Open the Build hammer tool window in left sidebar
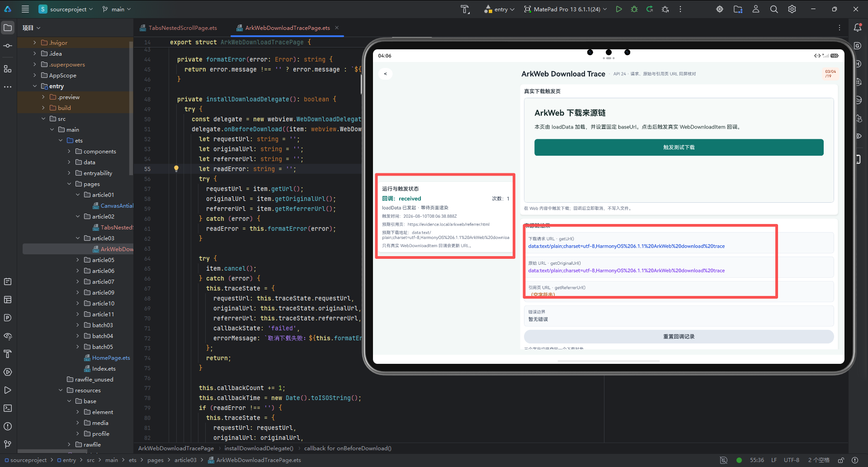Screen dimensions: 868x467 (x=8, y=354)
